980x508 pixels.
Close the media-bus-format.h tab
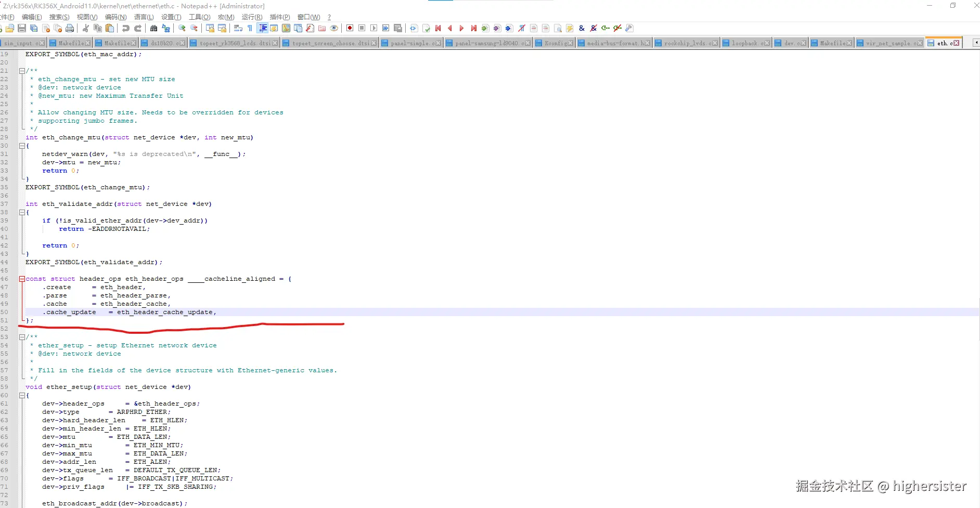tap(647, 43)
